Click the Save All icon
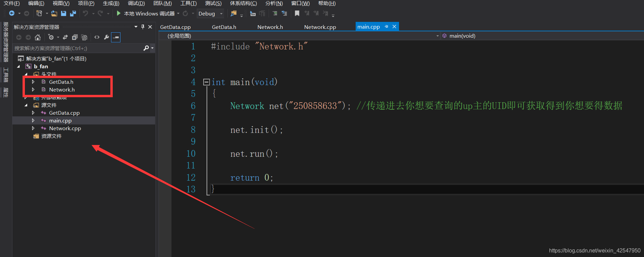The height and width of the screenshot is (257, 644). tap(73, 13)
